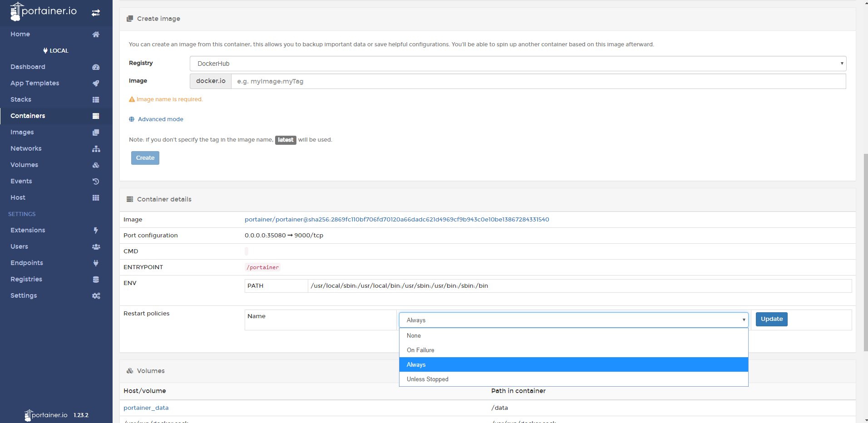Click Update restart policy button
Screen dimensions: 868x423
772,319
